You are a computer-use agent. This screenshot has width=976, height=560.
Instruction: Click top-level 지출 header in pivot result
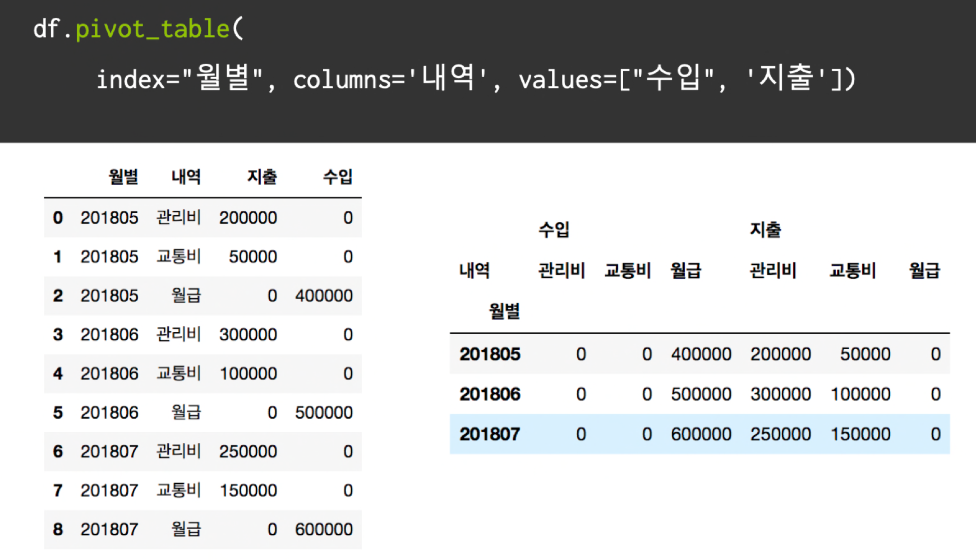click(766, 229)
